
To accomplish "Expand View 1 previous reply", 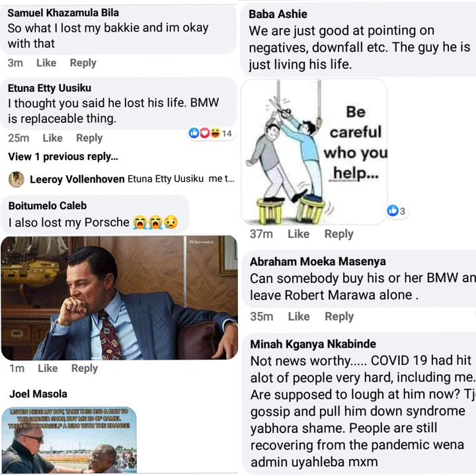I will coord(63,157).
